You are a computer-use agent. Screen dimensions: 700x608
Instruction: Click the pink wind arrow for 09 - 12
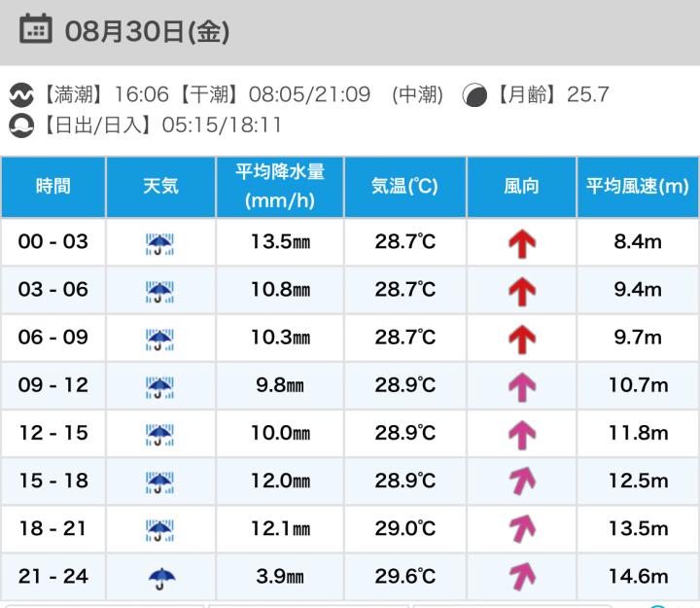coord(522,386)
